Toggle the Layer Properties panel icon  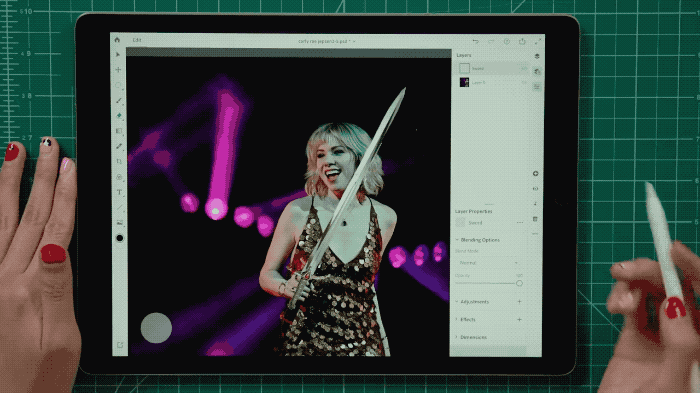pyautogui.click(x=537, y=87)
